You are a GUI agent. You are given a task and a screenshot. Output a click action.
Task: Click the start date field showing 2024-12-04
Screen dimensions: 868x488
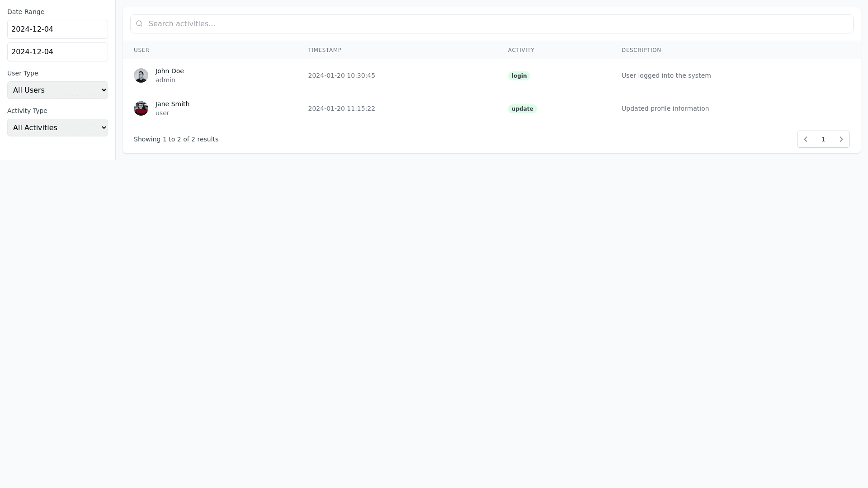pos(57,29)
